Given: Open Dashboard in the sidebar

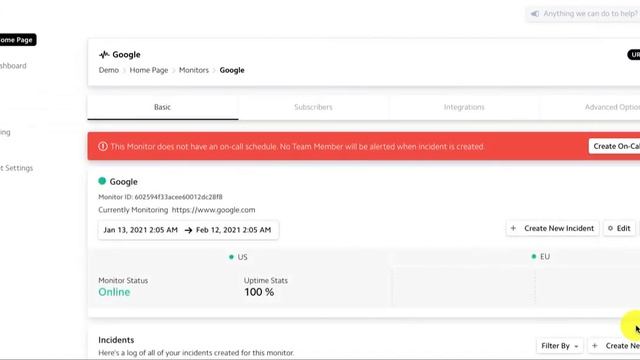Looking at the screenshot, I should click(13, 66).
